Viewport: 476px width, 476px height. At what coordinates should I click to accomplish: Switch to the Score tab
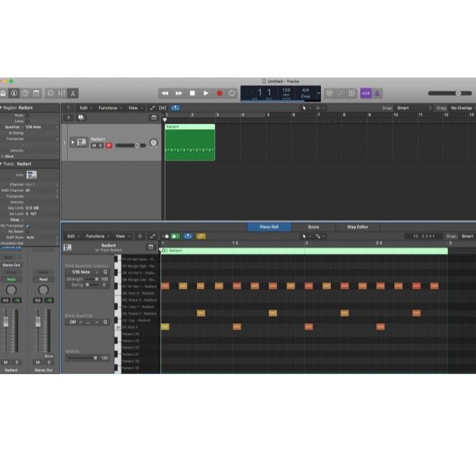(x=313, y=227)
